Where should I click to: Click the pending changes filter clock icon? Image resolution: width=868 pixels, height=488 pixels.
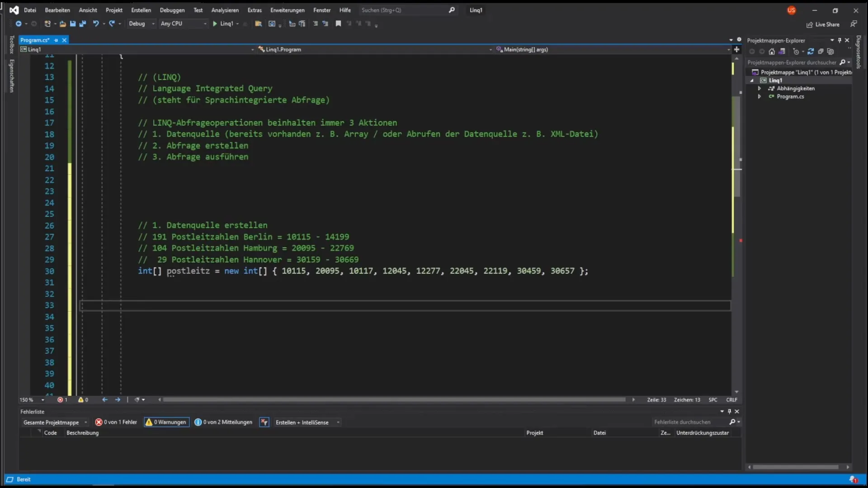[x=796, y=52]
